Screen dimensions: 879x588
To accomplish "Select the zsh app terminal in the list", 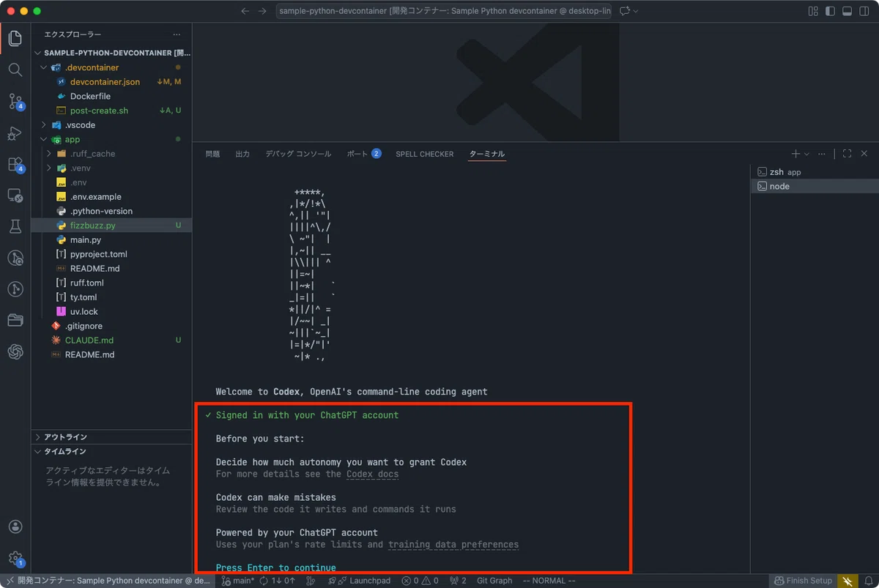I will click(815, 172).
